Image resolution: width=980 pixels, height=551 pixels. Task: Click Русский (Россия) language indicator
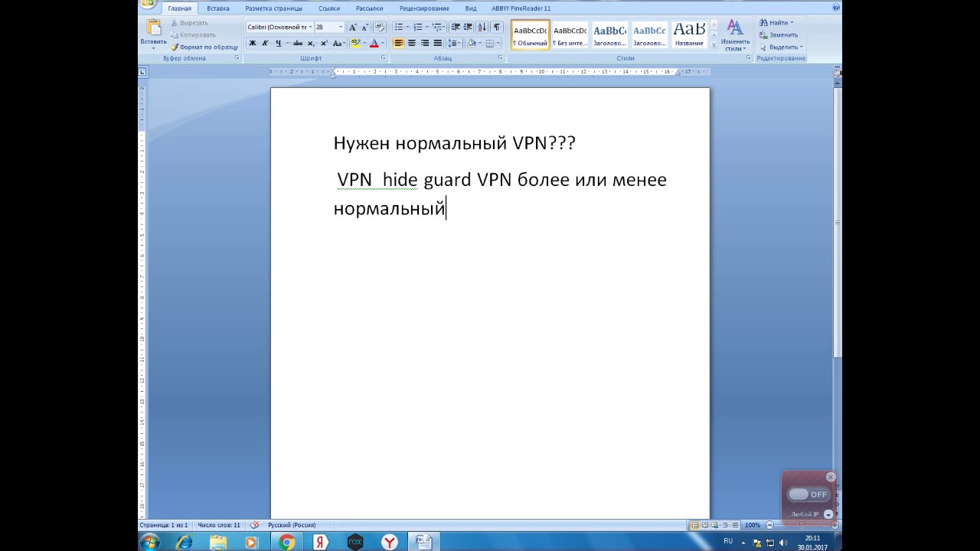click(x=292, y=525)
